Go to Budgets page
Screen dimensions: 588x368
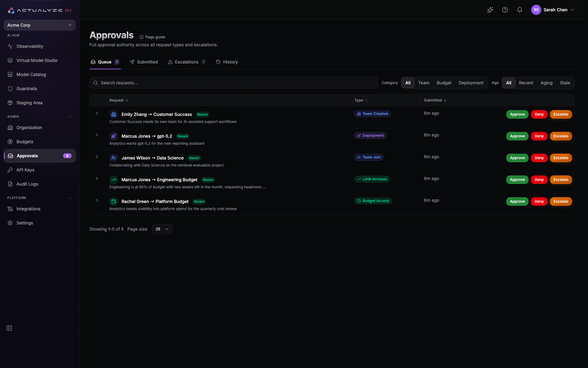(40, 142)
